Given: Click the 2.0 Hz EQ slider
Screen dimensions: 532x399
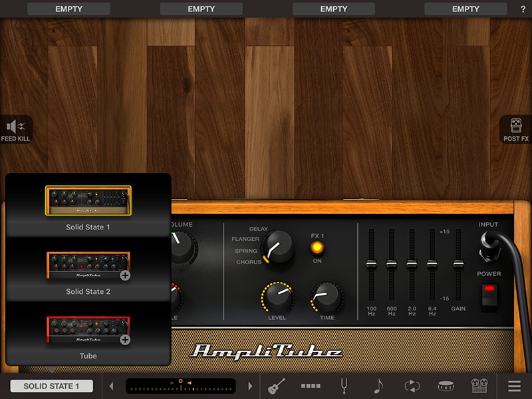Looking at the screenshot, I should [x=412, y=264].
